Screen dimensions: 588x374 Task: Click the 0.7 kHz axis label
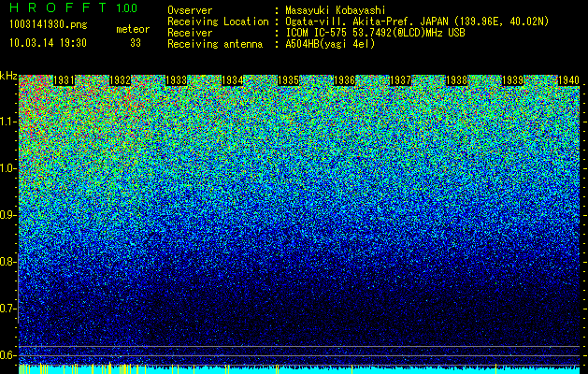tap(7, 309)
